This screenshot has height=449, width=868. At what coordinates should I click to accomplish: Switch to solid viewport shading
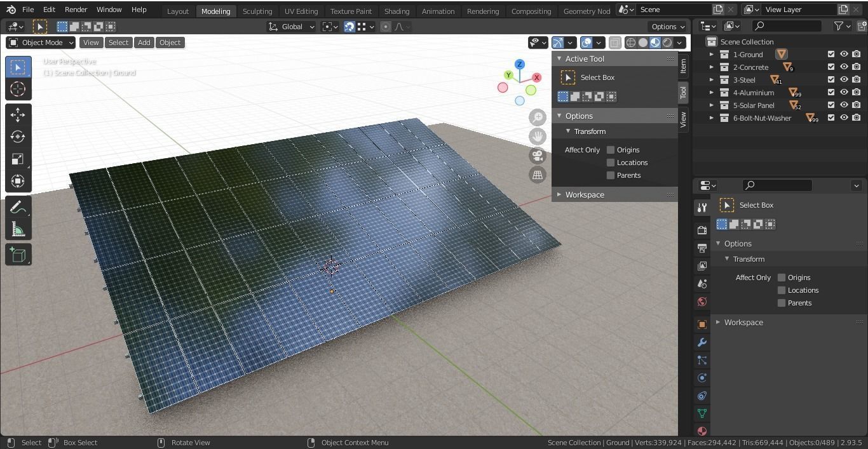[x=643, y=43]
